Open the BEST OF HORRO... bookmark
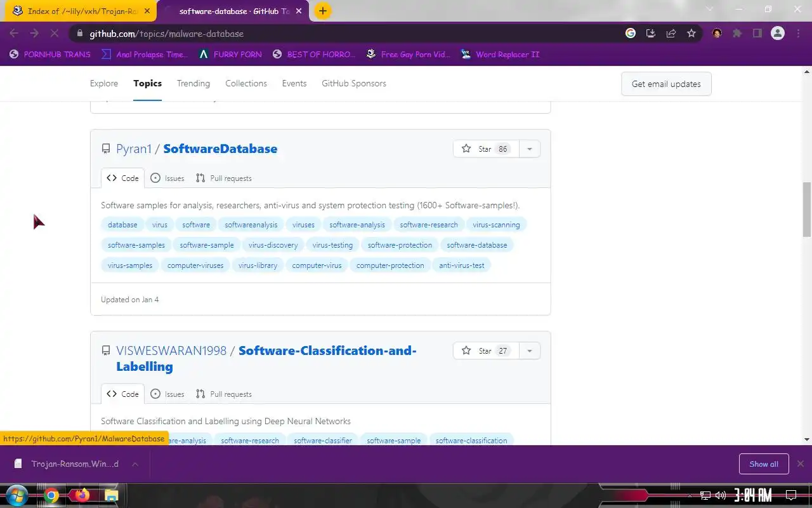Image resolution: width=812 pixels, height=508 pixels. tap(314, 55)
